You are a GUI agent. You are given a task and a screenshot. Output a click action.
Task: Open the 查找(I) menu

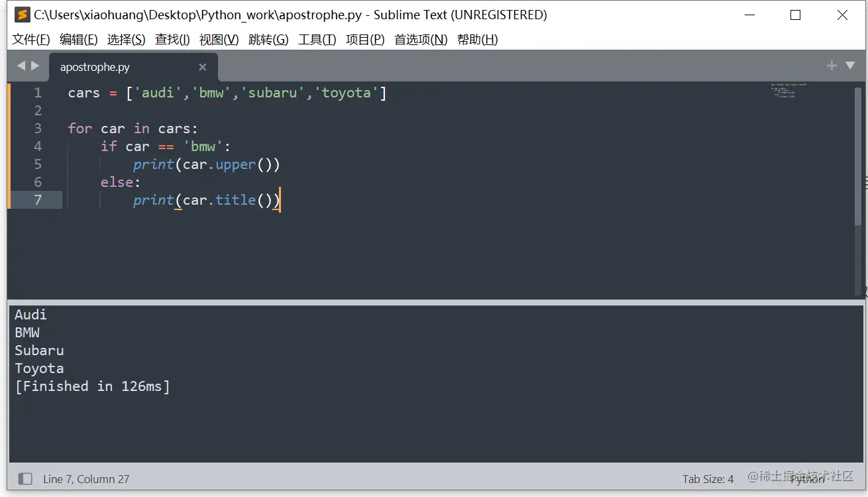[x=172, y=40]
